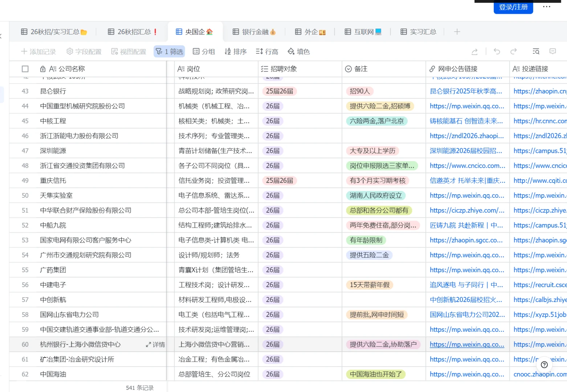
Task: Open the find-in-table search icon
Action: (x=536, y=52)
